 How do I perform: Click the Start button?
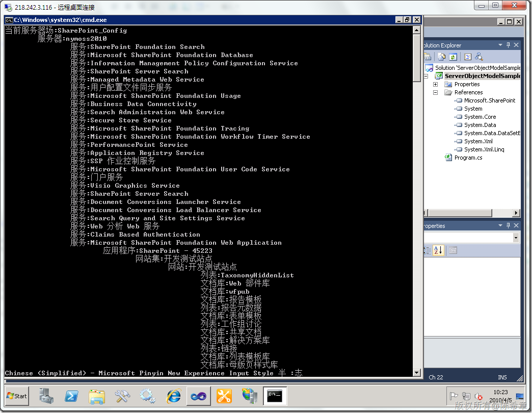coord(17,396)
